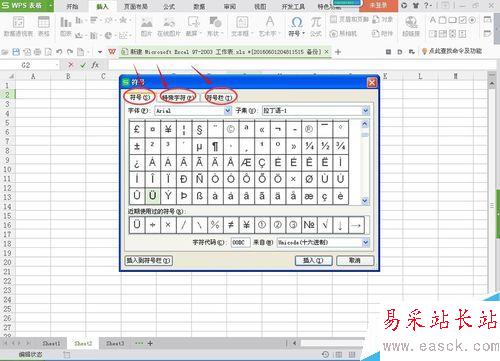
Task: Switch to the 开始 ribbon tab
Action: click(x=72, y=6)
